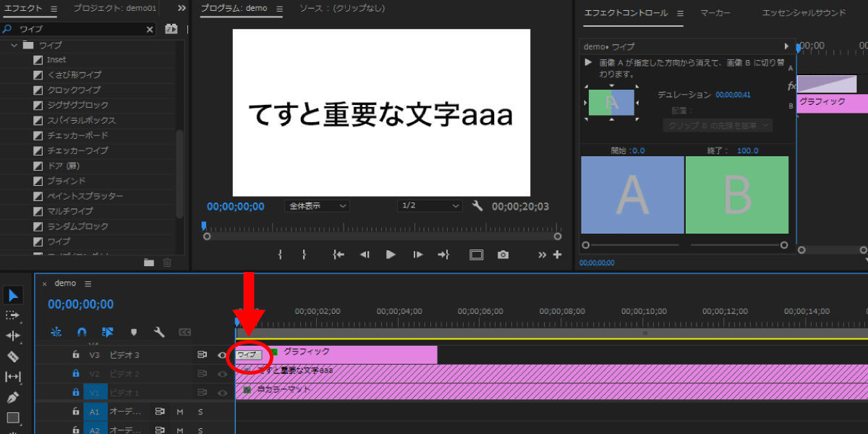Open timeline display settings wrench
This screenshot has width=868, height=434.
point(159,332)
